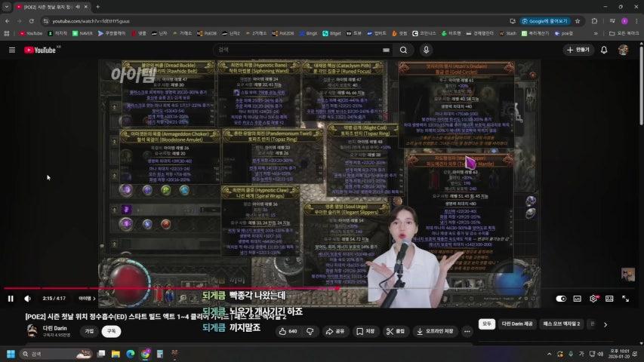Select the 모두 filter chip
The width and height of the screenshot is (644, 362).
click(487, 324)
